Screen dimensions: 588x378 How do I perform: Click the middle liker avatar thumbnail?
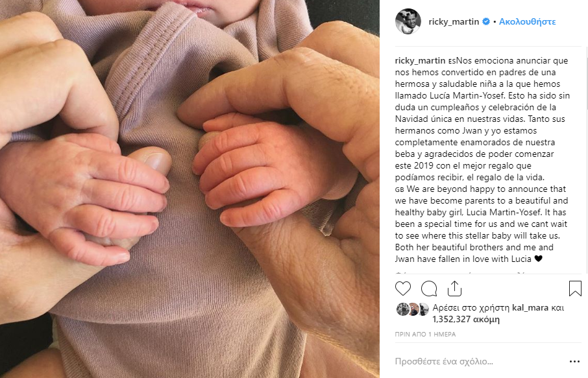(413, 309)
